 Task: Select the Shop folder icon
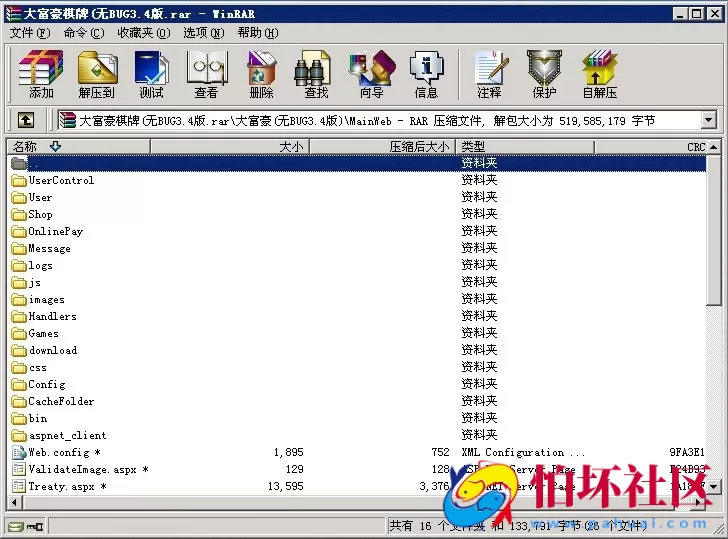tap(19, 214)
